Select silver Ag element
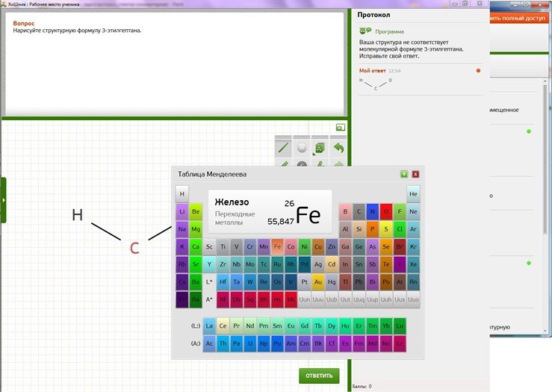The width and height of the screenshot is (552, 392). tap(318, 264)
